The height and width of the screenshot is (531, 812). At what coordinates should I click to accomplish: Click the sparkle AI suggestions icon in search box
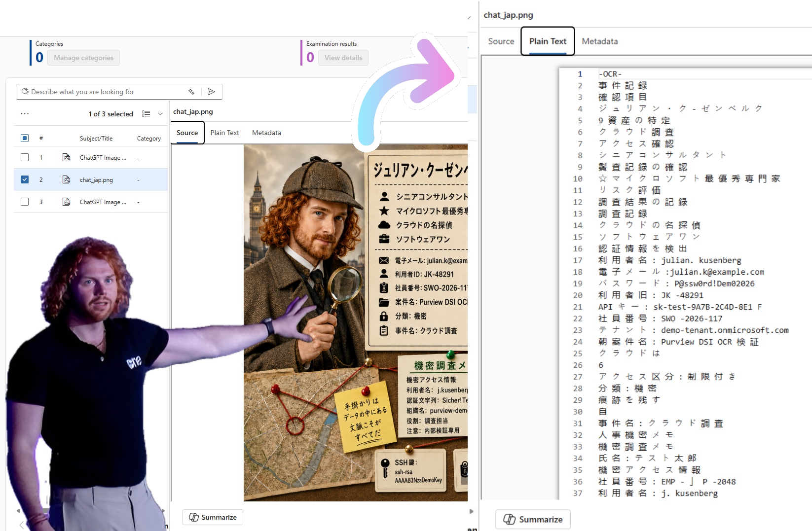pyautogui.click(x=191, y=92)
